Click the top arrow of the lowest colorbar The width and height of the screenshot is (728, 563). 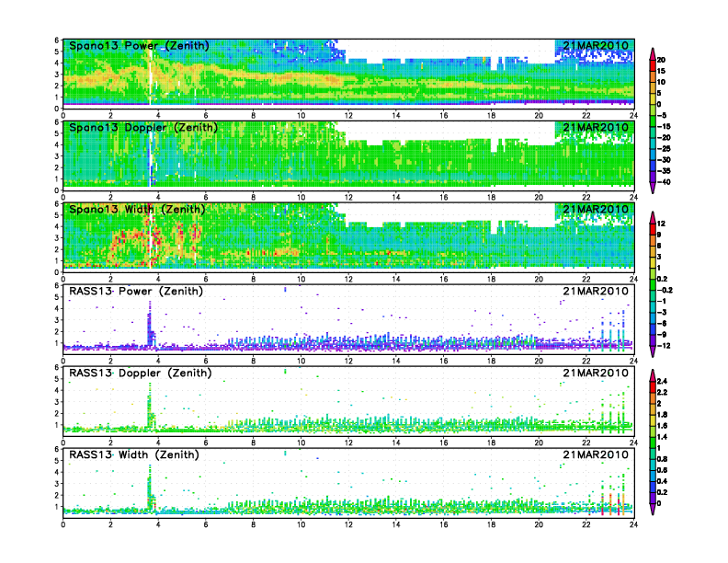[653, 374]
